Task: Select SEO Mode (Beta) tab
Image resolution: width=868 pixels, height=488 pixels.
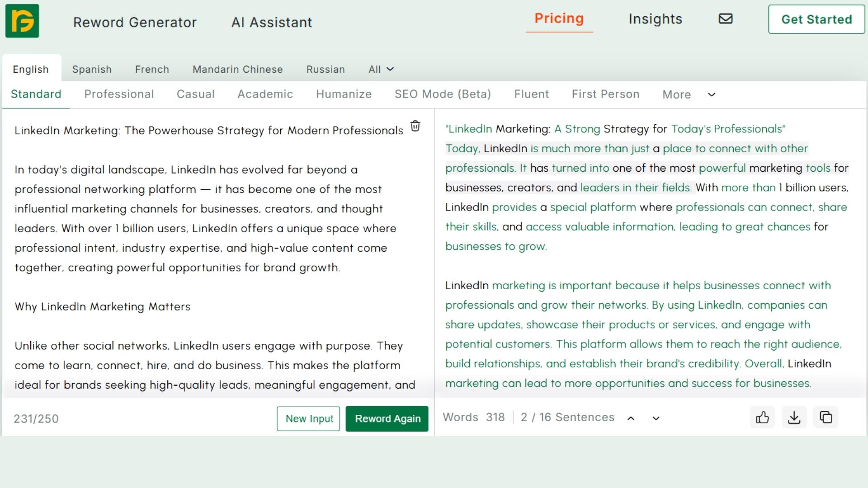Action: point(443,94)
